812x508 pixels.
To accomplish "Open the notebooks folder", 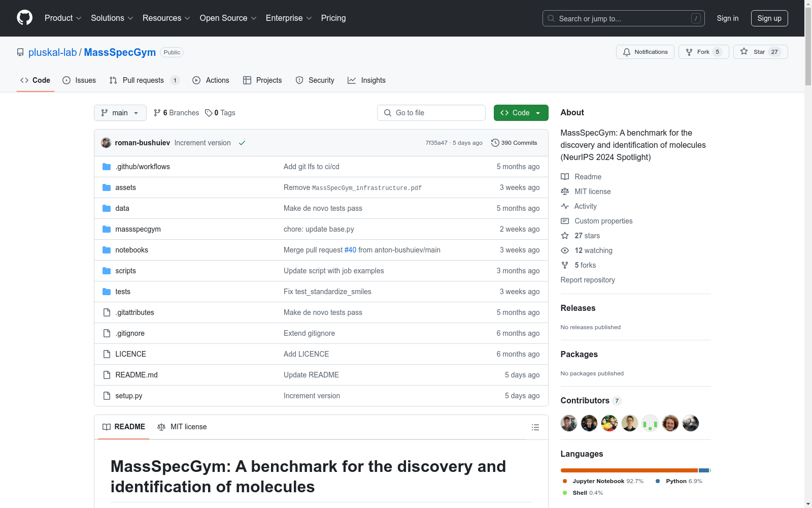I will [x=132, y=250].
